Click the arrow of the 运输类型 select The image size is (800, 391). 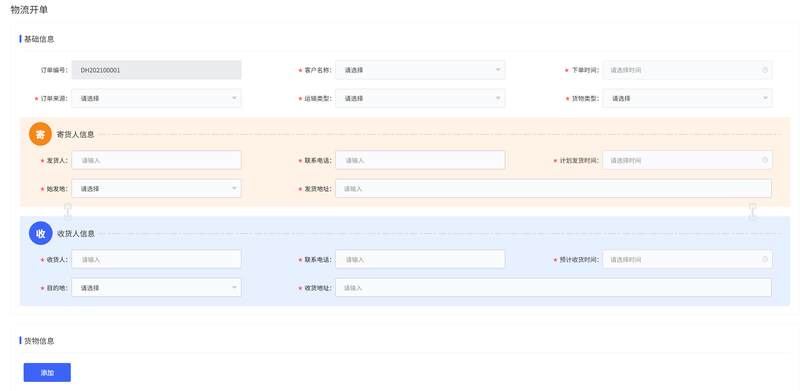(x=498, y=98)
